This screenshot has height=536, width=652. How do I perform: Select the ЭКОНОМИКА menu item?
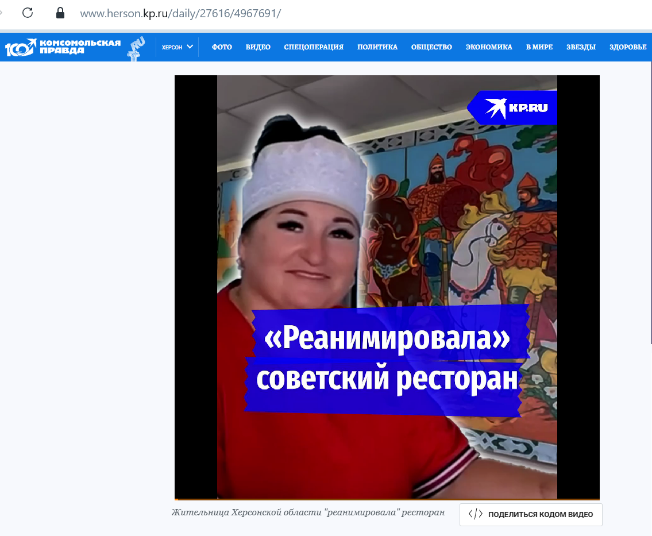tap(489, 47)
